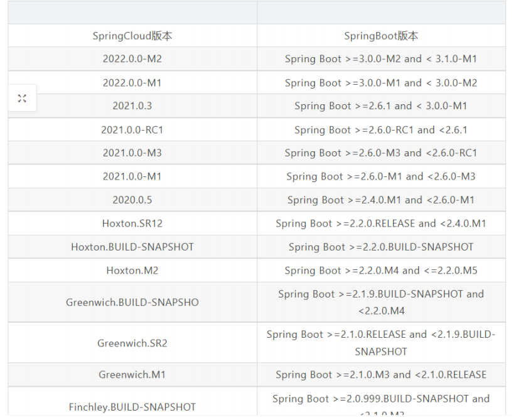The height and width of the screenshot is (420, 516).
Task: Click 'Spring Boot >=2.6.0-M3 and <2.6.0-RC1' cell
Action: pyautogui.click(x=381, y=153)
